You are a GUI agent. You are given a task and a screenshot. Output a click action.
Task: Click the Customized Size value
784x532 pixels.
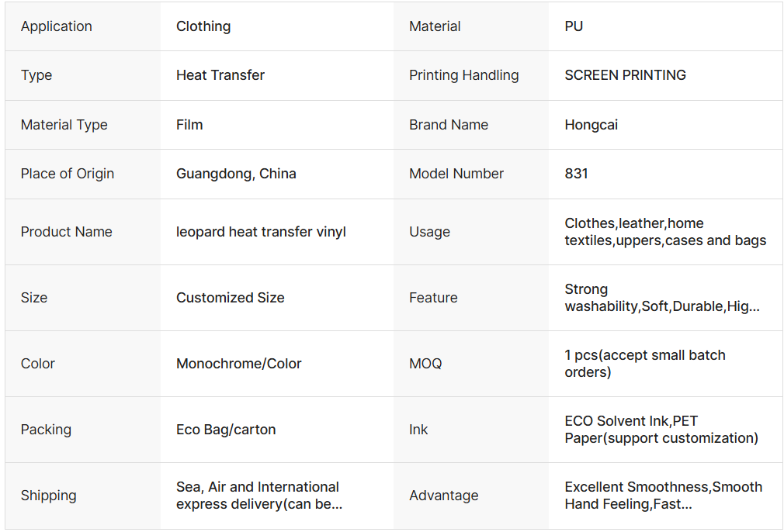click(231, 298)
